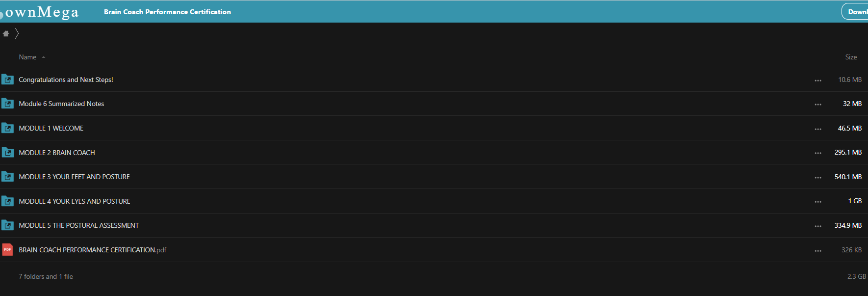
Task: Open options menu for Congratulations folder
Action: tap(818, 81)
